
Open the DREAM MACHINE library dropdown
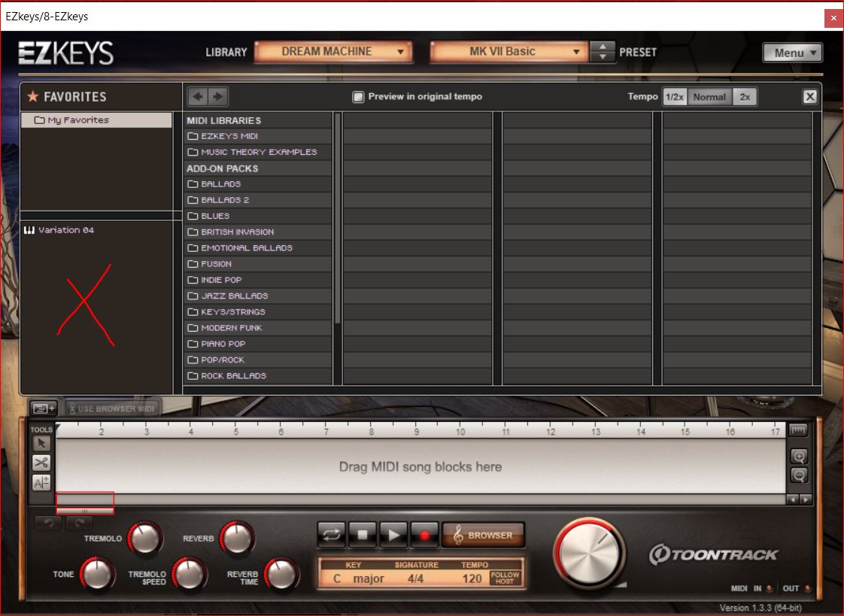333,52
